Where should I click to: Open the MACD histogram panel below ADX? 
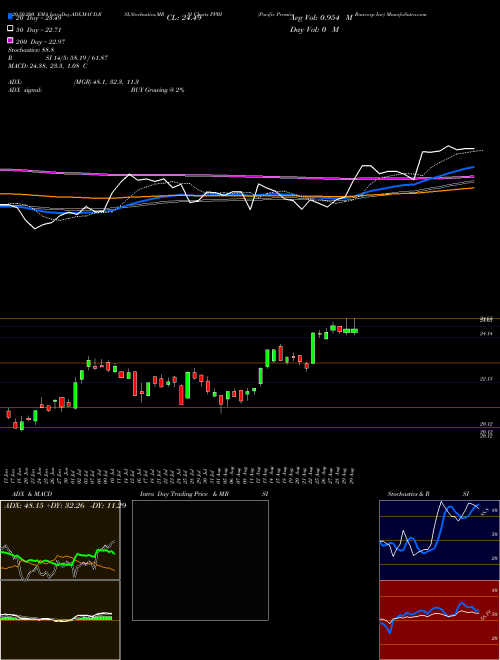[x=60, y=620]
